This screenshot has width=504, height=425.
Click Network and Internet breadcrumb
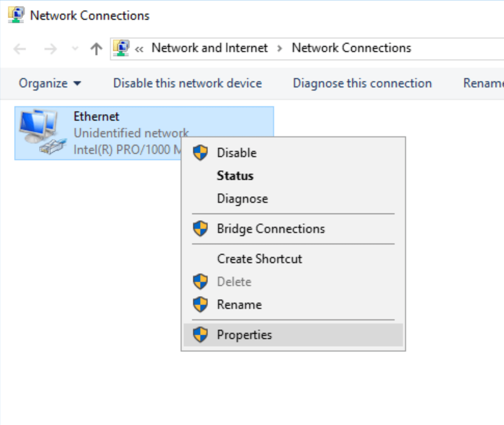click(210, 48)
